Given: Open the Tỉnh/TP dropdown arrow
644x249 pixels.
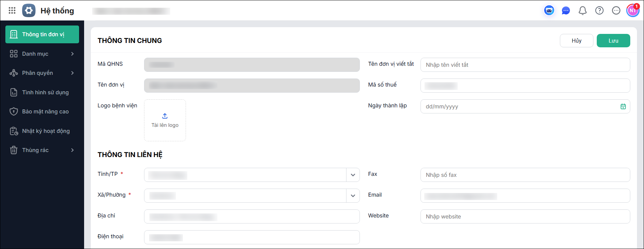Looking at the screenshot, I should (x=353, y=175).
